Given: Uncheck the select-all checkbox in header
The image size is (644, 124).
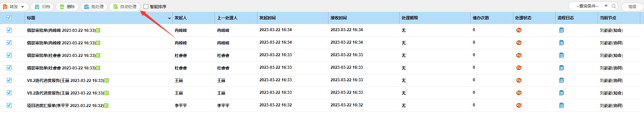Looking at the screenshot, I should [x=9, y=18].
